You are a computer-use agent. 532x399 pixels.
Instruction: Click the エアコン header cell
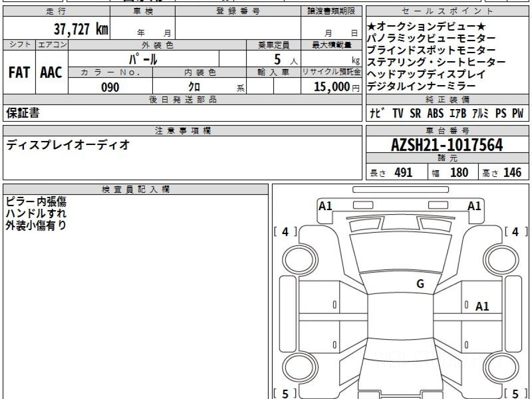tap(51, 45)
